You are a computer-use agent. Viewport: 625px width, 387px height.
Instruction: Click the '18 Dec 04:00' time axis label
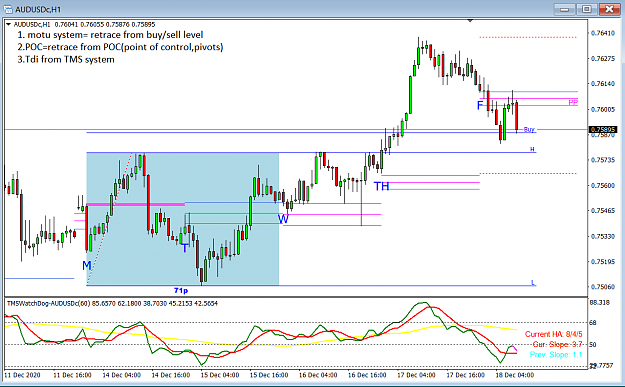coord(515,375)
